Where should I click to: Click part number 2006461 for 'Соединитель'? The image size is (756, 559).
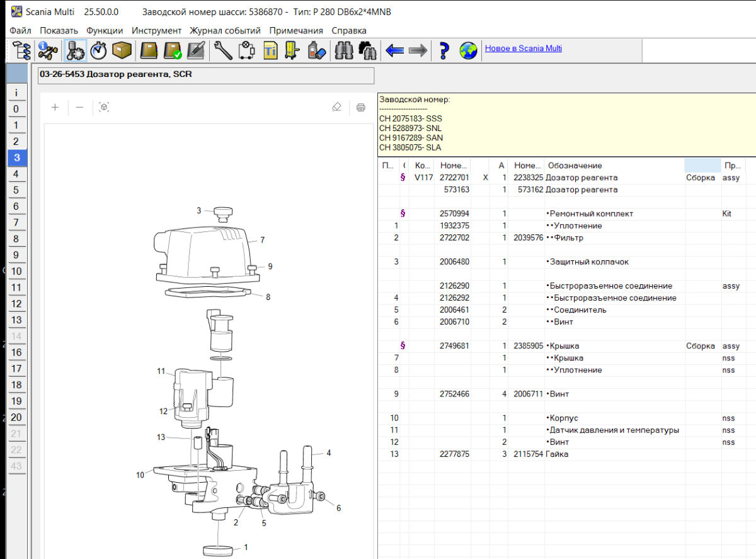click(x=454, y=309)
